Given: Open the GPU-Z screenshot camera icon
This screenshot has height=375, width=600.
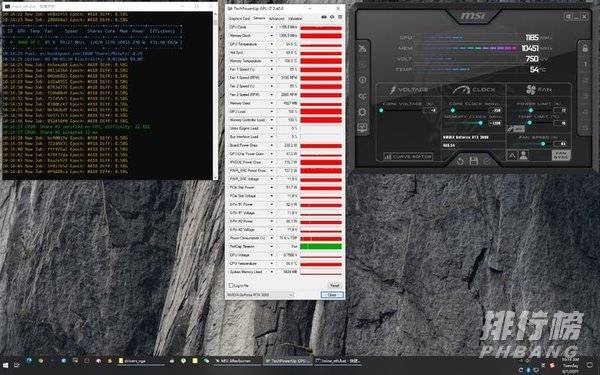Looking at the screenshot, I should click(324, 17).
